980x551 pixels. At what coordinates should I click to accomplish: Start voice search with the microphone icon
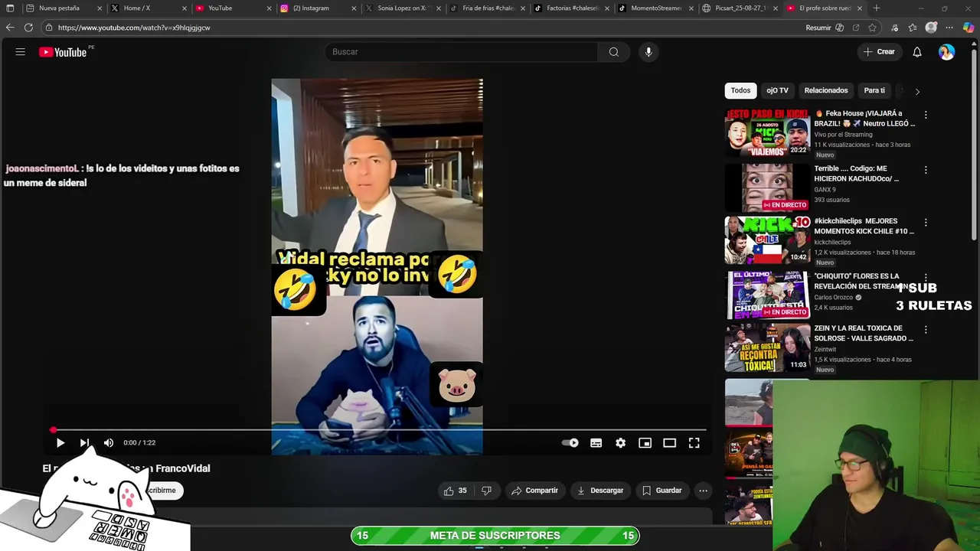(648, 52)
